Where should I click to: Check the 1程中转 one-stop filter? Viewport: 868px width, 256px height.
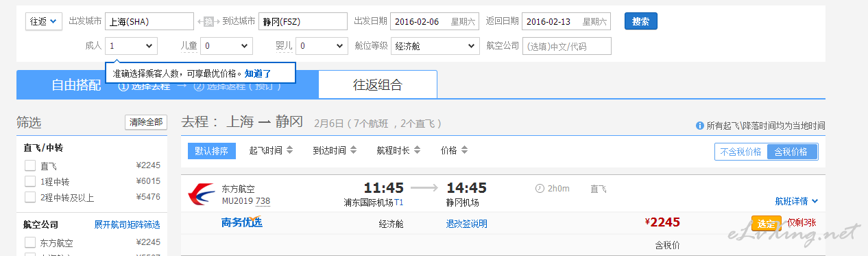point(29,181)
